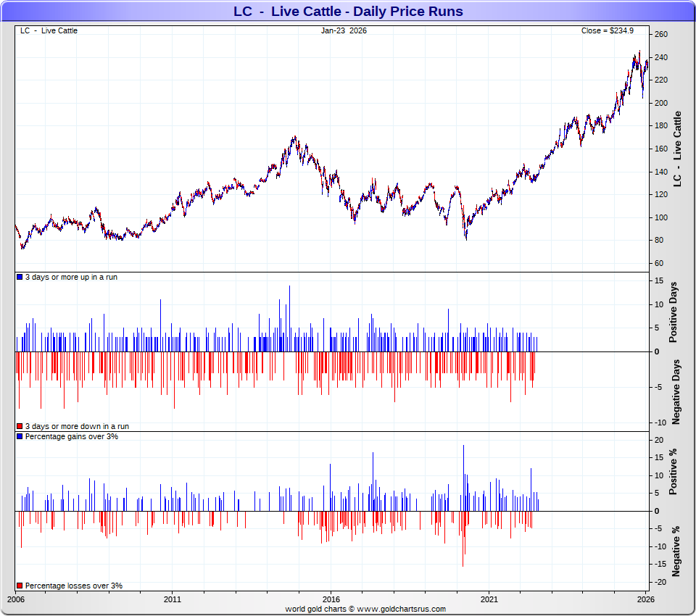The image size is (696, 616).
Task: Click the '2011' x-axis label
Action: [x=173, y=599]
